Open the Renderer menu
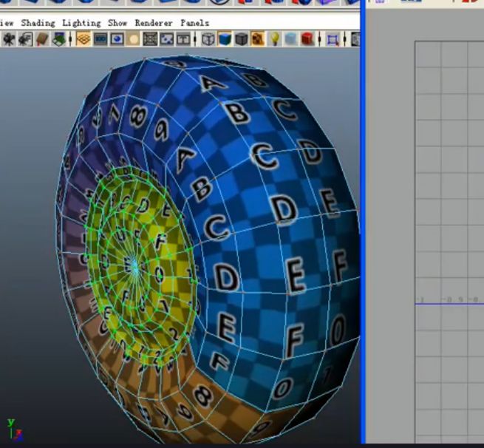This screenshot has width=484, height=448. (x=153, y=23)
